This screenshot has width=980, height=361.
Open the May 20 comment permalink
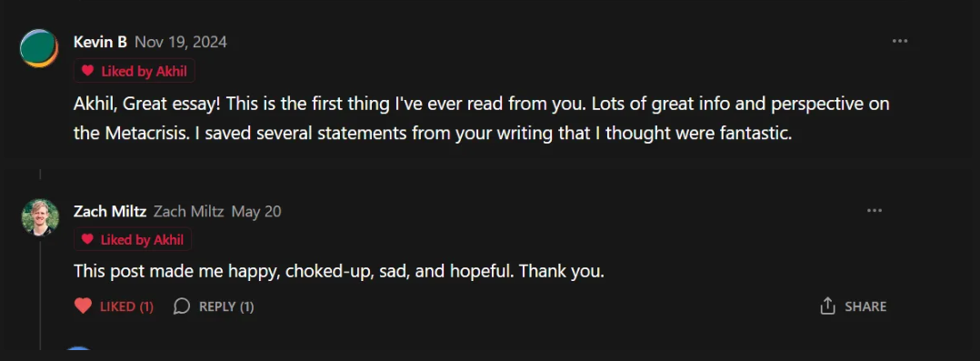click(x=256, y=212)
